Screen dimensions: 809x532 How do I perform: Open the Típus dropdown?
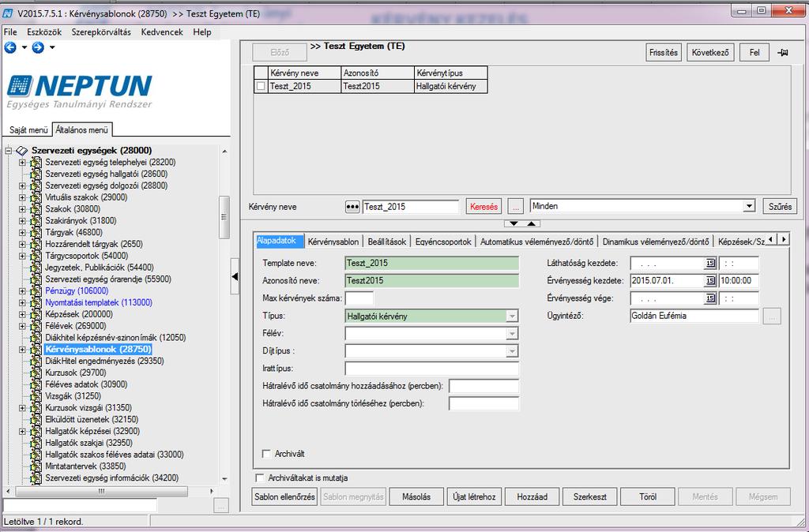click(512, 316)
